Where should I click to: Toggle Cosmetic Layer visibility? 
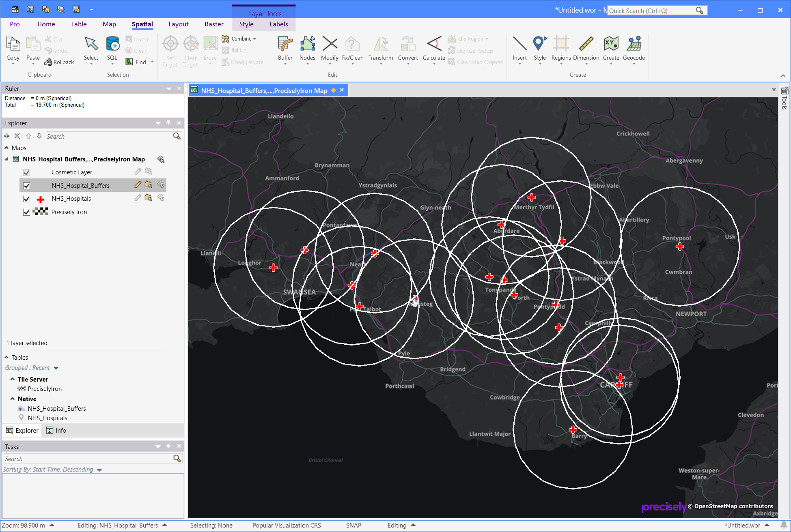click(26, 172)
